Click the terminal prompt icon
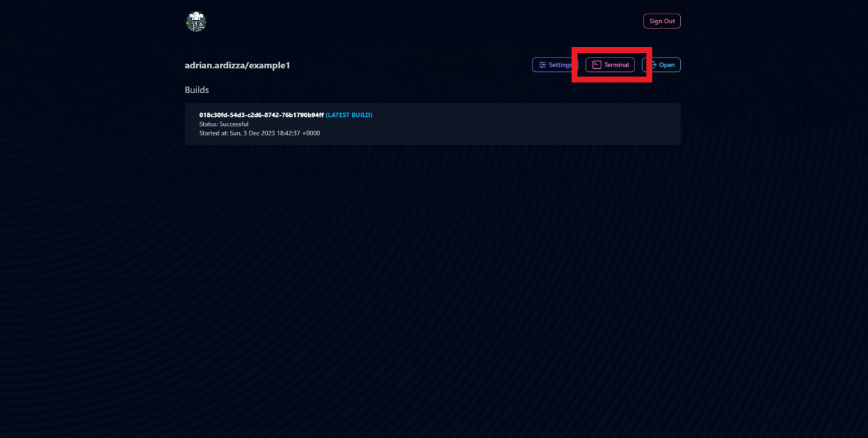868x438 pixels. 596,65
